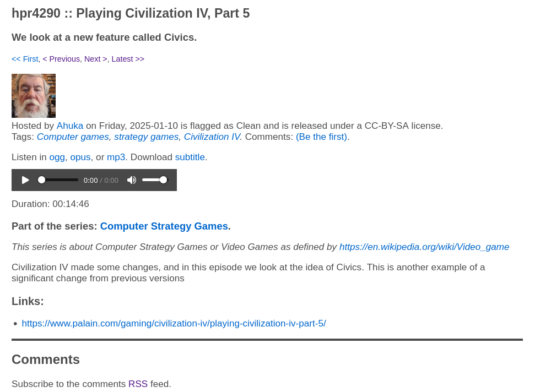Listen in opus format
The image size is (535, 392).
(x=80, y=157)
